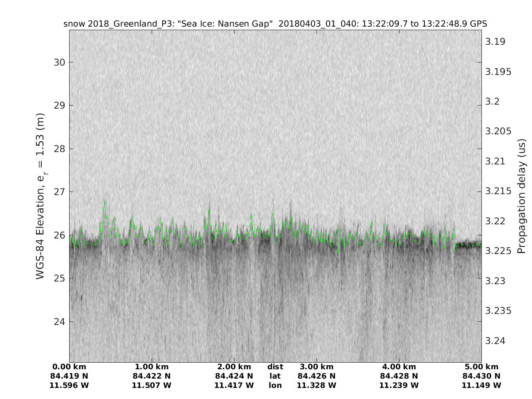Click the 25 elevation tick label

pyautogui.click(x=59, y=278)
